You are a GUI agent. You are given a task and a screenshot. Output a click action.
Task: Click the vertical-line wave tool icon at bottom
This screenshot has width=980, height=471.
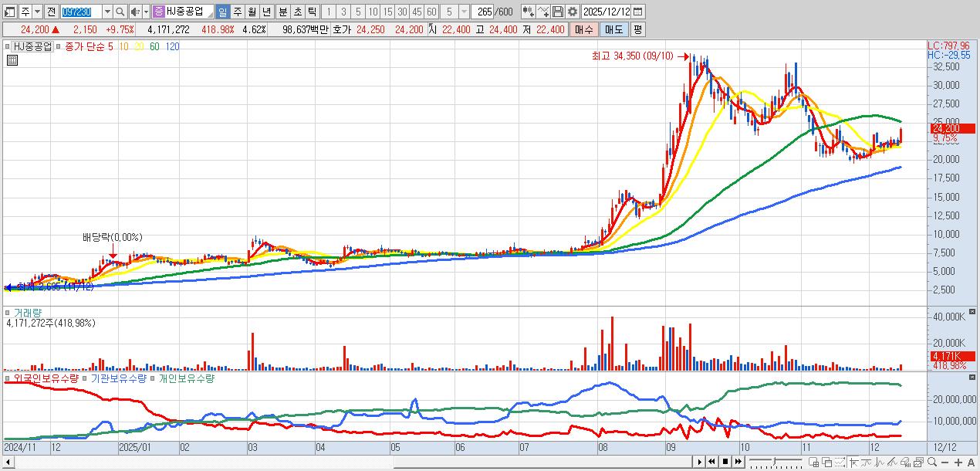click(x=880, y=462)
